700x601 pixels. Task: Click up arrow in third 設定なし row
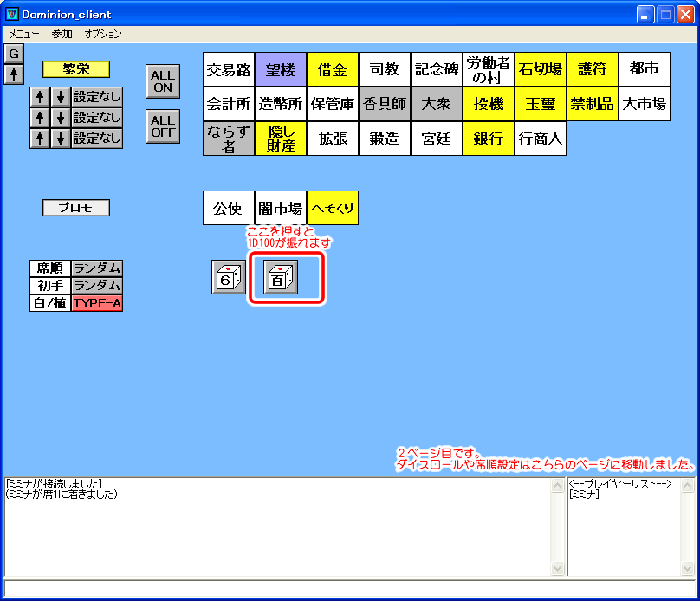click(x=40, y=139)
